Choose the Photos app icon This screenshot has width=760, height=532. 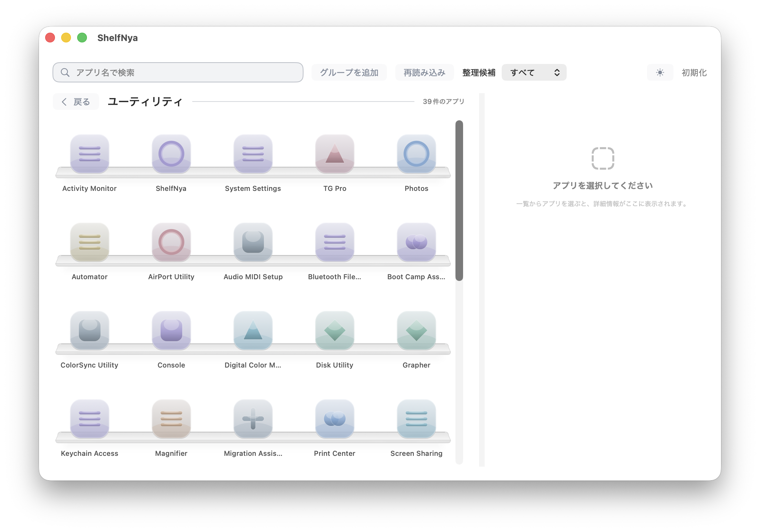pos(416,154)
